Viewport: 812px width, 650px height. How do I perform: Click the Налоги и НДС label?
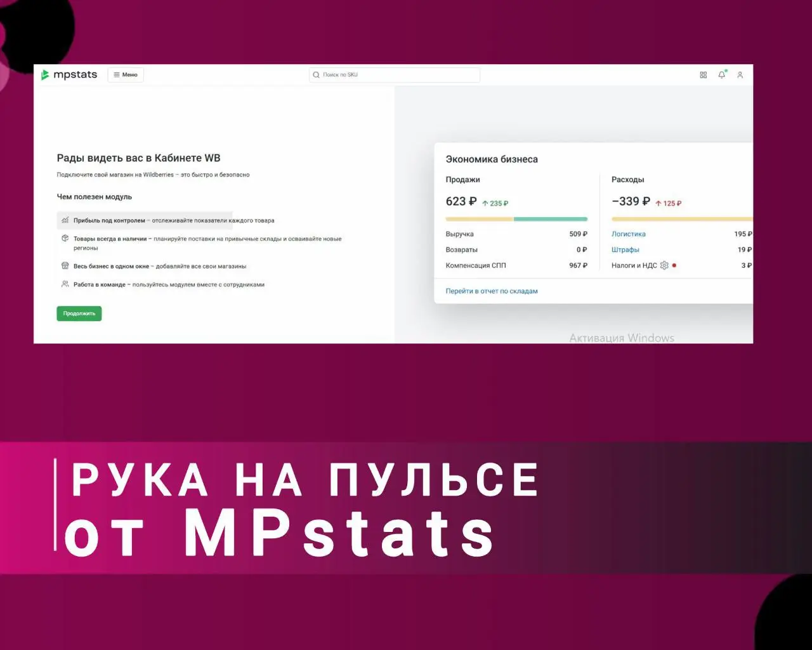pos(634,265)
